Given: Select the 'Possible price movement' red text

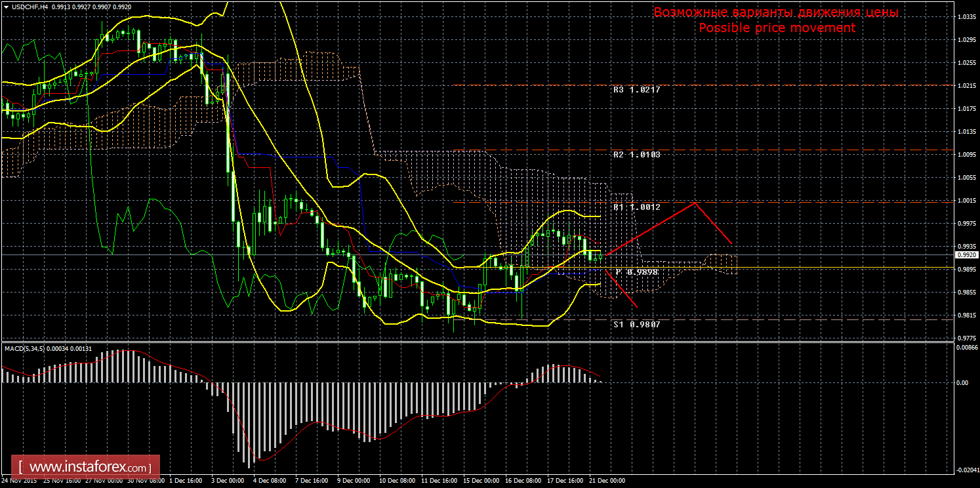Looking at the screenshot, I should click(x=777, y=28).
